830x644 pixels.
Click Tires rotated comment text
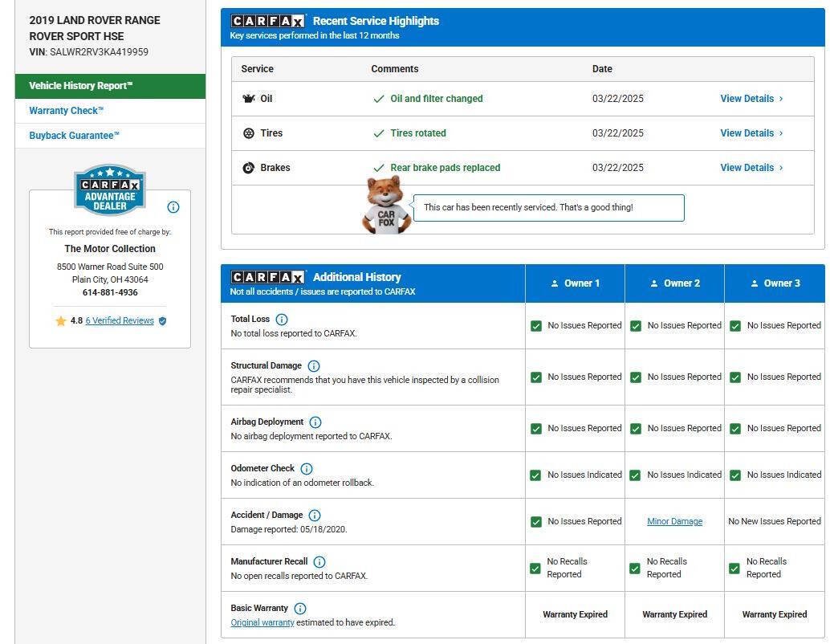(x=418, y=133)
